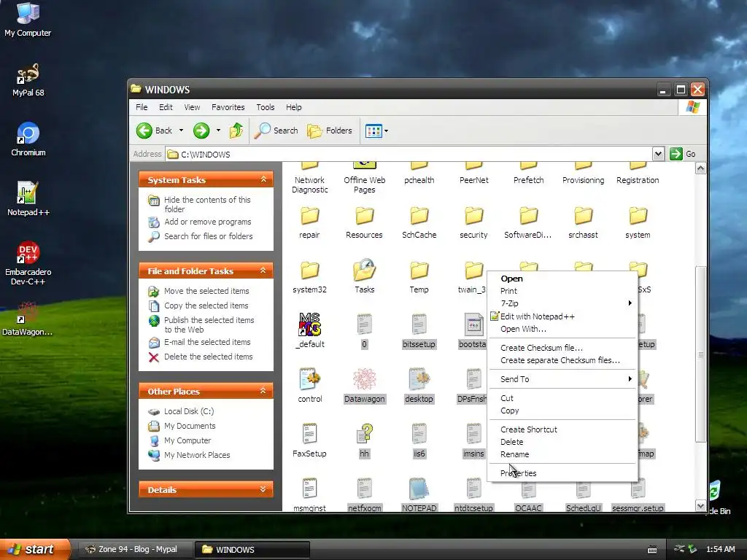Collapse the System Tasks panel
This screenshot has width=747, height=560.
[263, 179]
